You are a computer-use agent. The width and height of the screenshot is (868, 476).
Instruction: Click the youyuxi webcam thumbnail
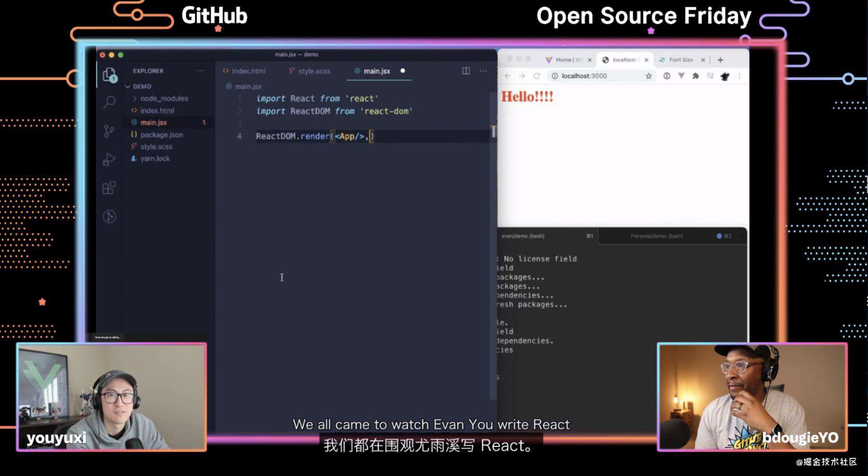point(112,397)
